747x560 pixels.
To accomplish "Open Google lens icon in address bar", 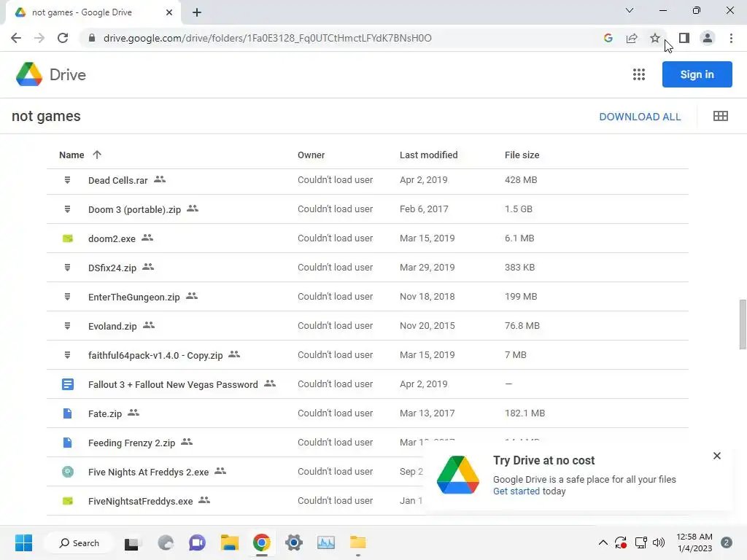I will [608, 38].
